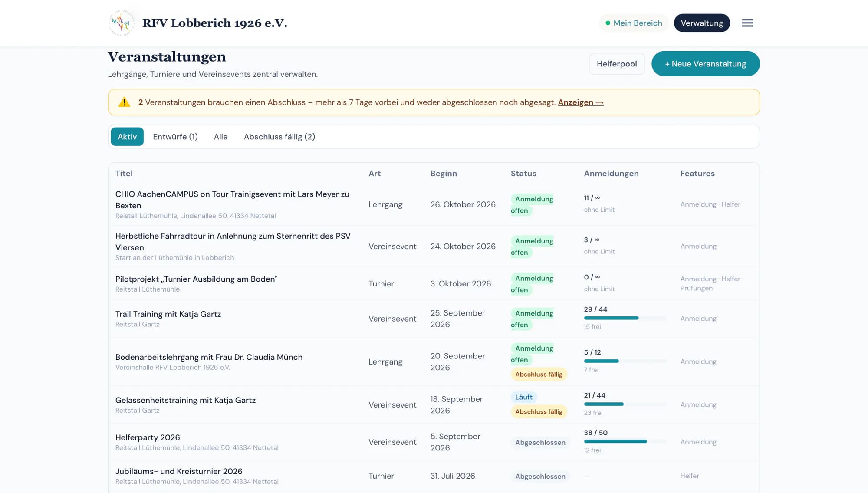Open Bodenarbeitslehrgang mit Frau Dr. Claudia Münch
Screen dimensions: 868x493
[x=209, y=357]
